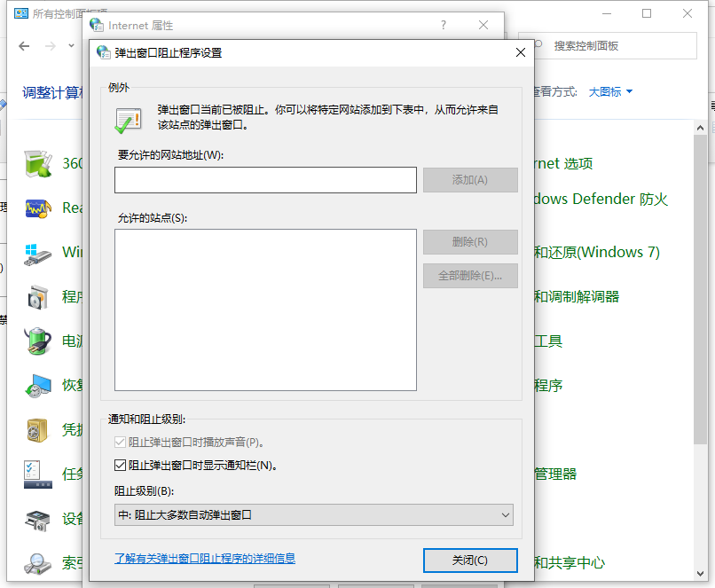
Task: Expand the 阻止级别 dropdown list
Action: [x=314, y=514]
